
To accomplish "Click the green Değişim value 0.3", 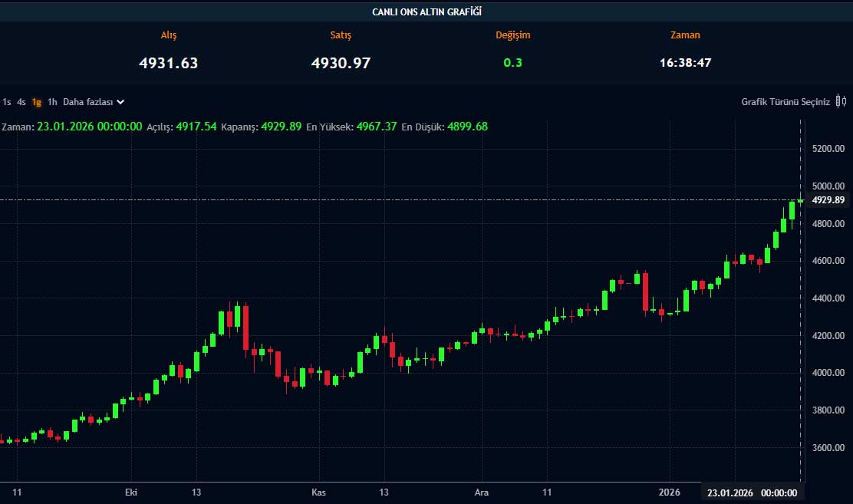I will point(512,63).
